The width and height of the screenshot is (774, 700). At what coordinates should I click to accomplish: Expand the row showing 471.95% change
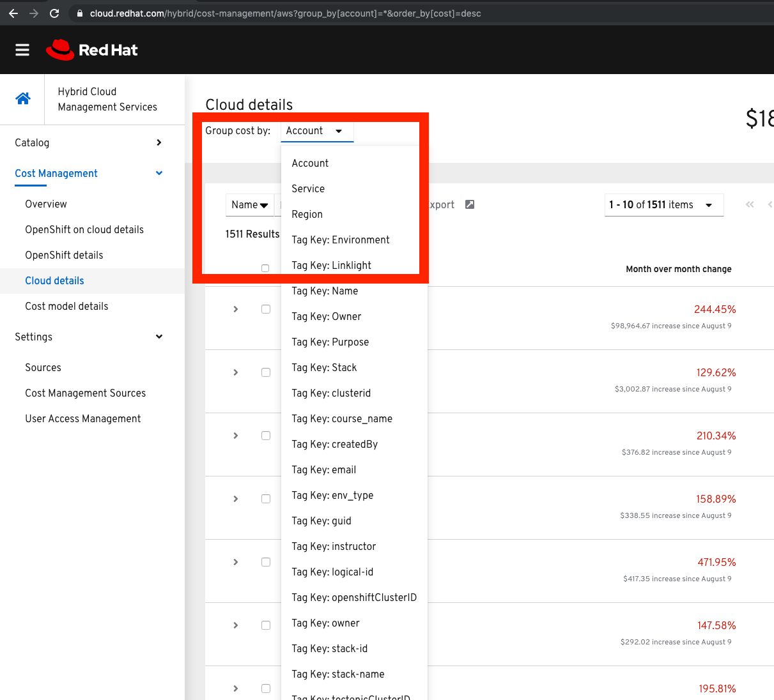[236, 562]
